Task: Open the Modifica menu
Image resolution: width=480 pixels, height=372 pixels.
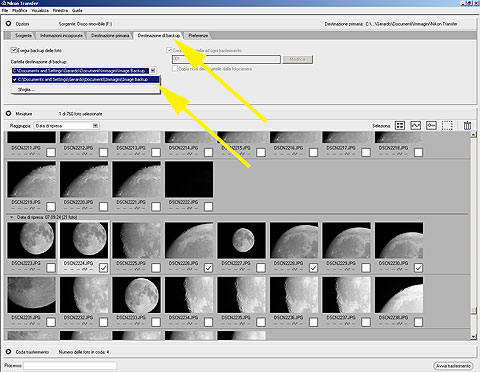Action: coord(20,10)
